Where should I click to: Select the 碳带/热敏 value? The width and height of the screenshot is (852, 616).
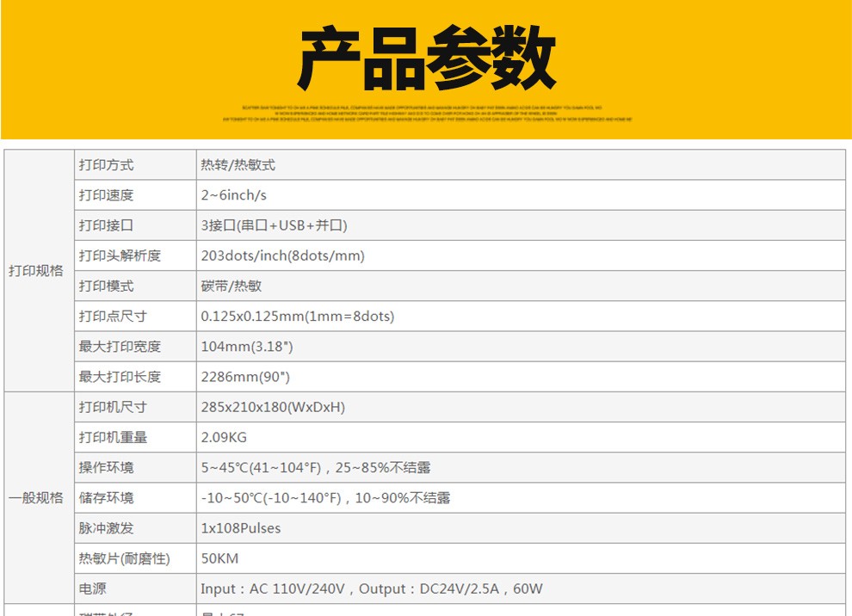[x=231, y=286]
